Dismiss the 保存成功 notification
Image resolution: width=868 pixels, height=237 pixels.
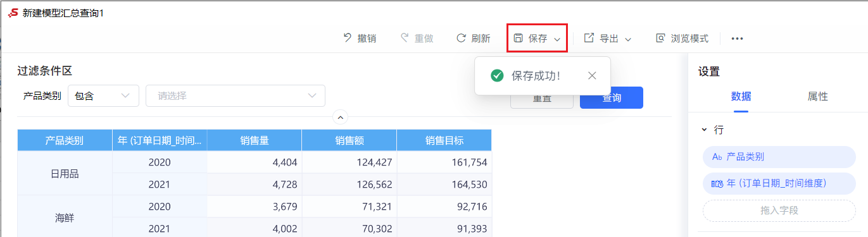pyautogui.click(x=592, y=76)
